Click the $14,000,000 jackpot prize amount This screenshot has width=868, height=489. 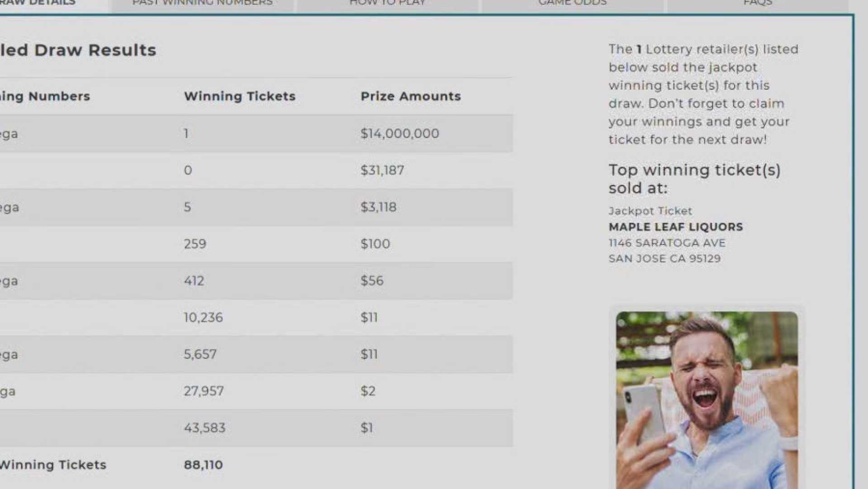pyautogui.click(x=399, y=133)
